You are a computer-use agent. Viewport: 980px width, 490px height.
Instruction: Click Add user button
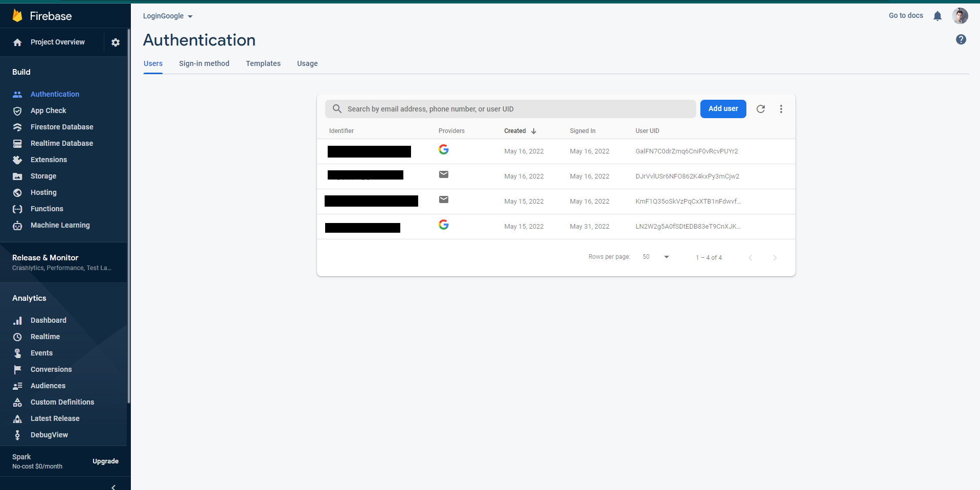[723, 109]
